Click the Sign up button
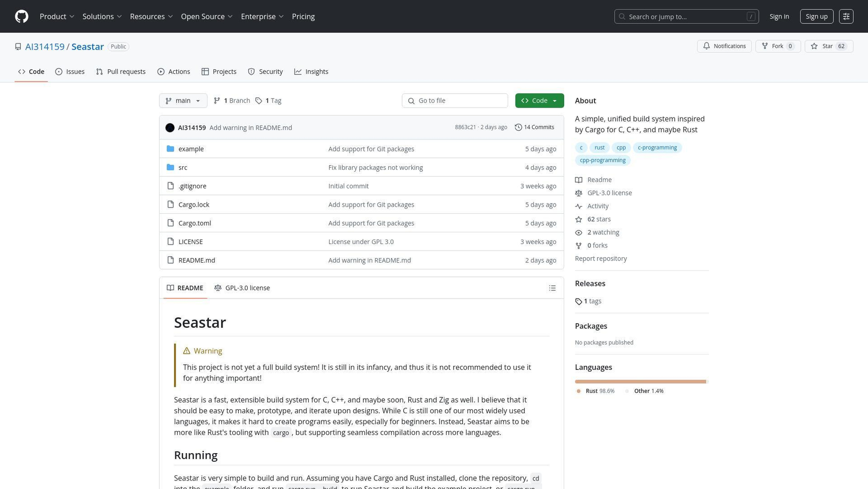Screen dimensions: 868x489 [x=817, y=17]
